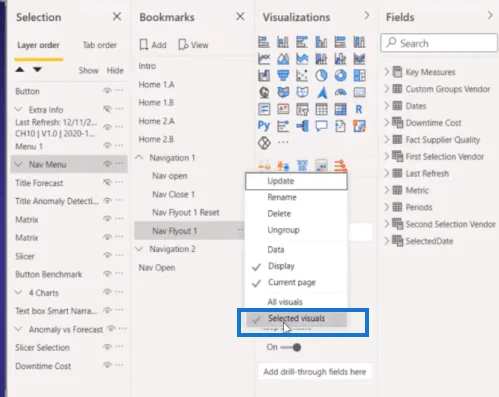Viewport: 499px width, 397px height.
Task: Select the Table visual icon
Action: tap(321, 109)
